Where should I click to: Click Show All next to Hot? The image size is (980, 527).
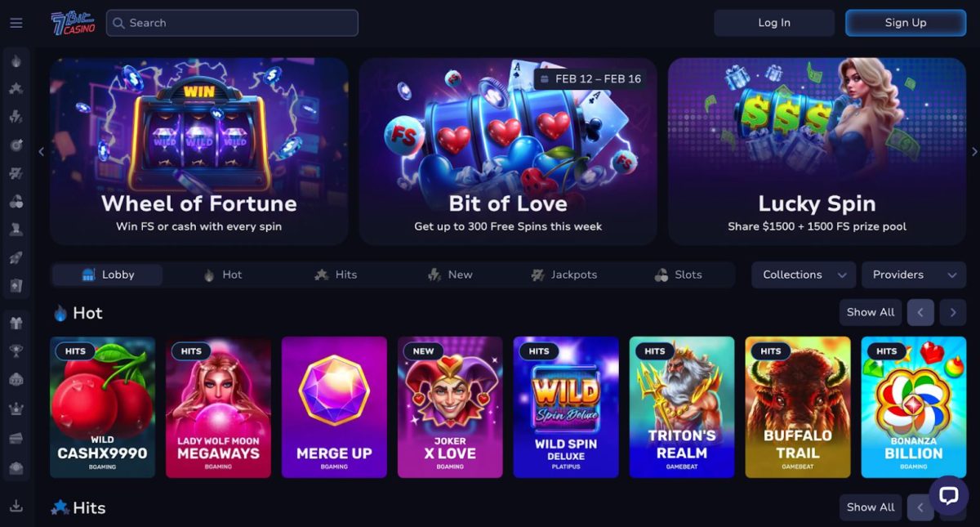point(871,312)
